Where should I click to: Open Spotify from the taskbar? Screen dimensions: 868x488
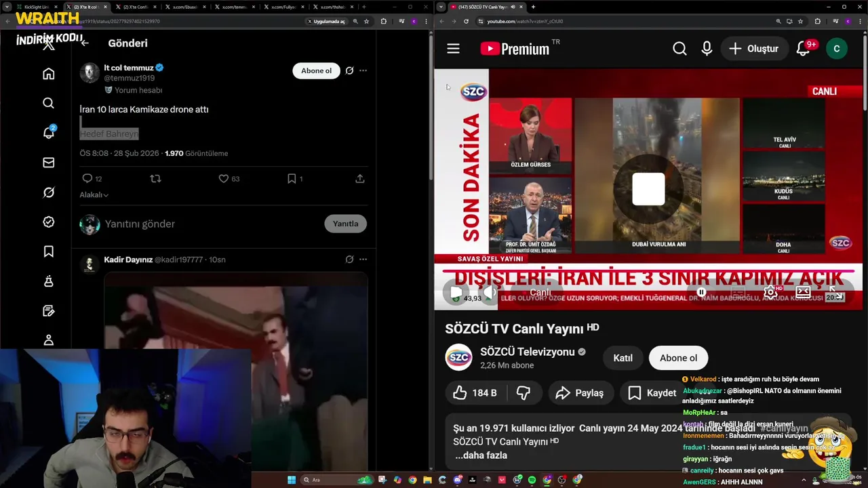click(x=532, y=480)
